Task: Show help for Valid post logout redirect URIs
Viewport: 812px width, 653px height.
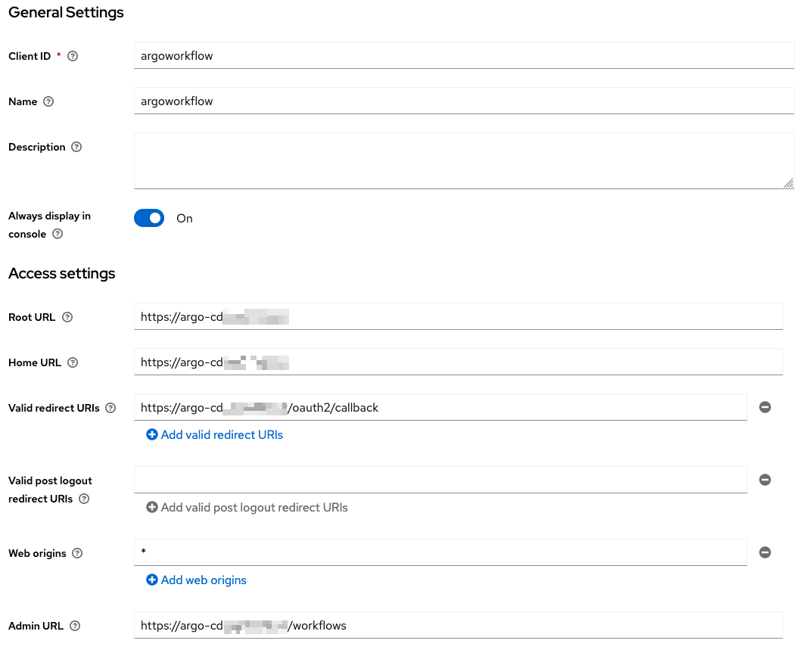Action: [x=85, y=499]
